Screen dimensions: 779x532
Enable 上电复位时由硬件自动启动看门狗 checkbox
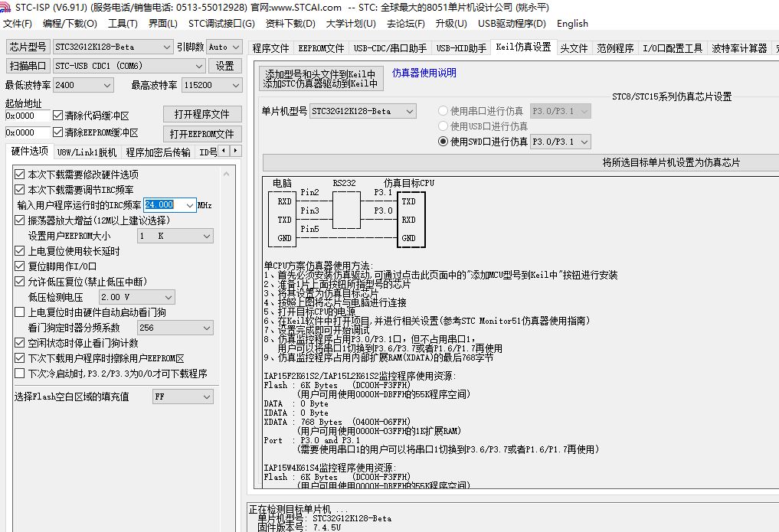pyautogui.click(x=19, y=312)
